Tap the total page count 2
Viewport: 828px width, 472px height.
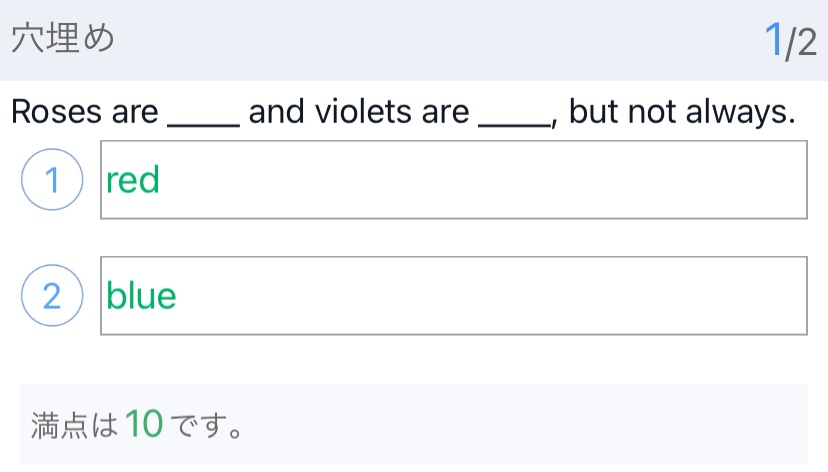[x=807, y=43]
